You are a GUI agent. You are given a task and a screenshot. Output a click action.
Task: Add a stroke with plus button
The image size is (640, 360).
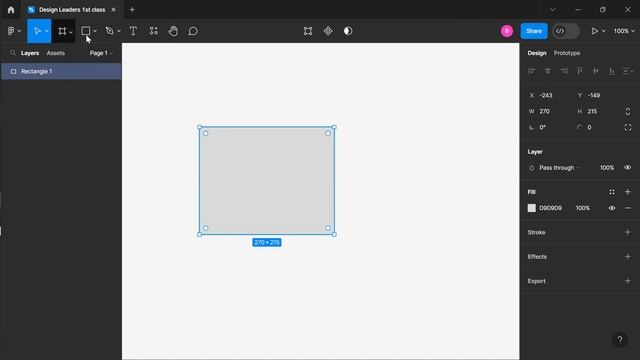tap(628, 232)
